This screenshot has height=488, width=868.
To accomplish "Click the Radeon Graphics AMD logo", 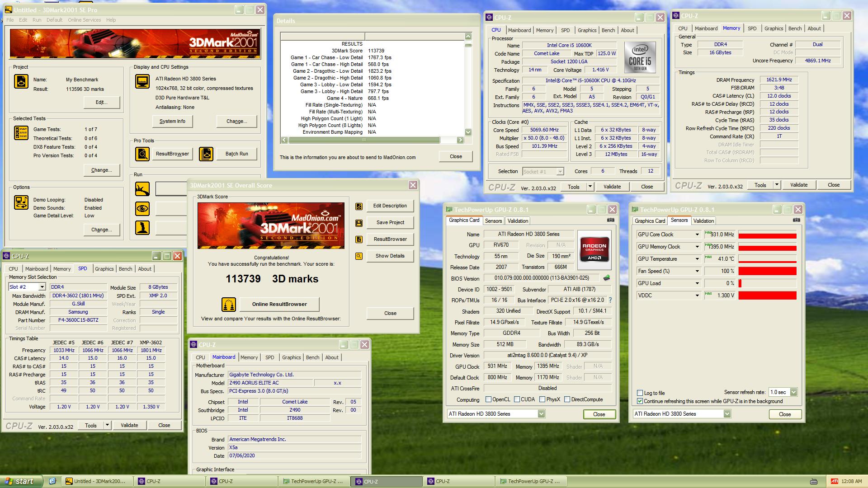I will click(594, 250).
